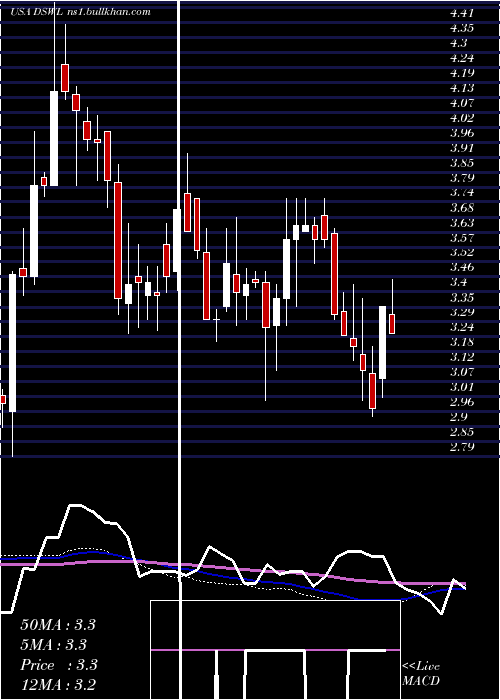This screenshot has width=500, height=700.
Task: Pick the 2.9 price label
Action: tap(459, 417)
